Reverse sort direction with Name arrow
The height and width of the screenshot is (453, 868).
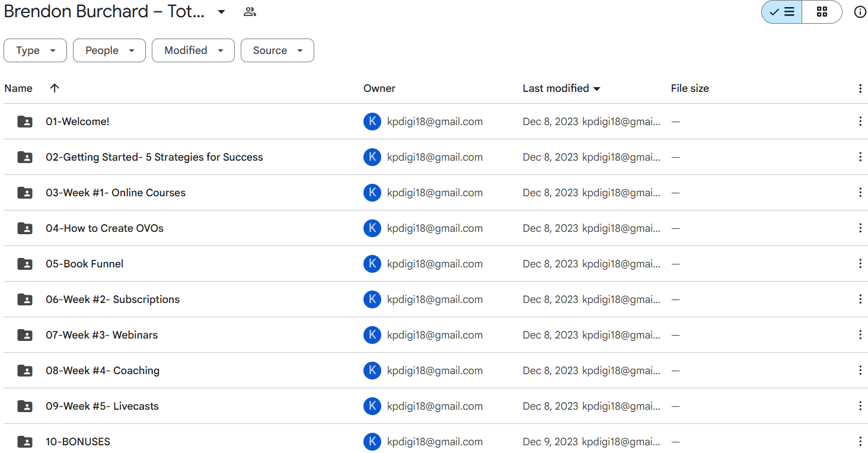55,88
